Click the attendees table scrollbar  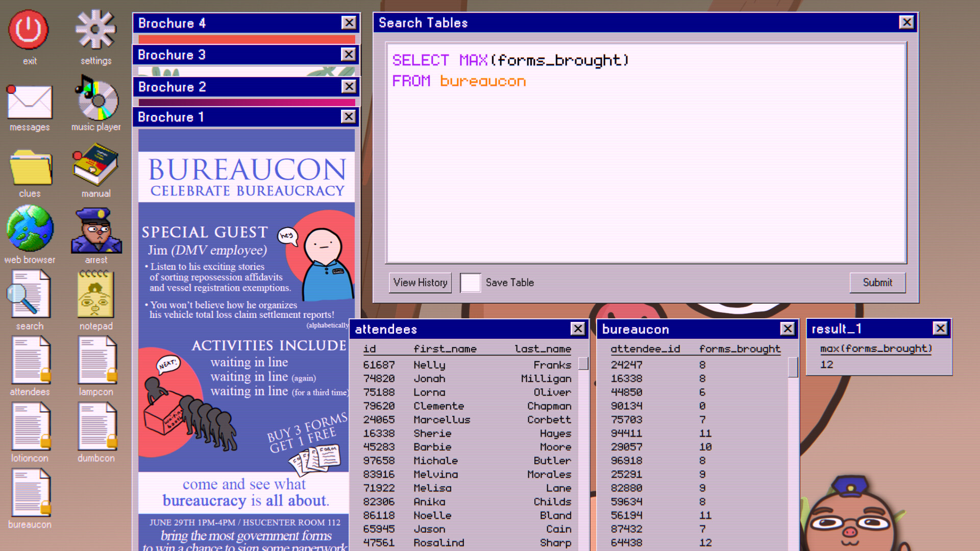pyautogui.click(x=582, y=363)
